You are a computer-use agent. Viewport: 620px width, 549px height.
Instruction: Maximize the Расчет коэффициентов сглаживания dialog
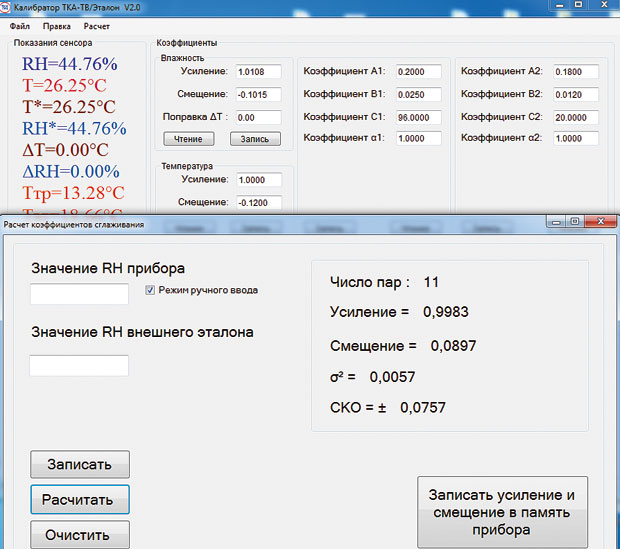coord(575,221)
